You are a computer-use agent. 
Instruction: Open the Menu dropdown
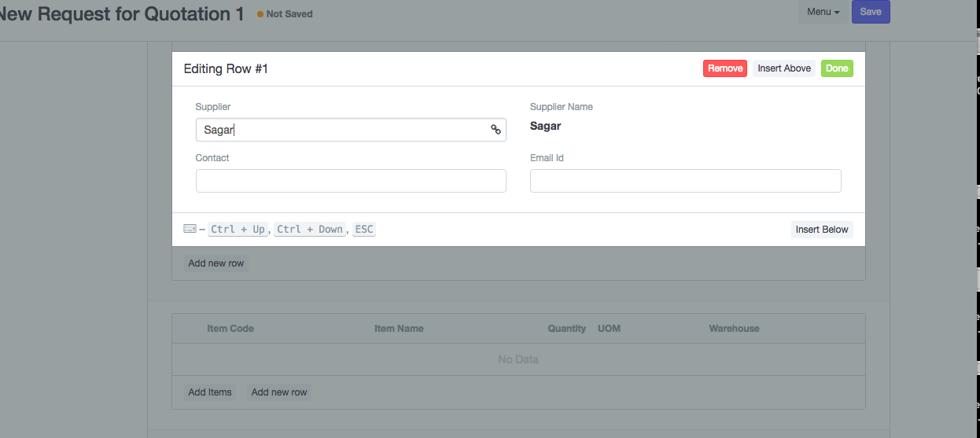pyautogui.click(x=823, y=12)
